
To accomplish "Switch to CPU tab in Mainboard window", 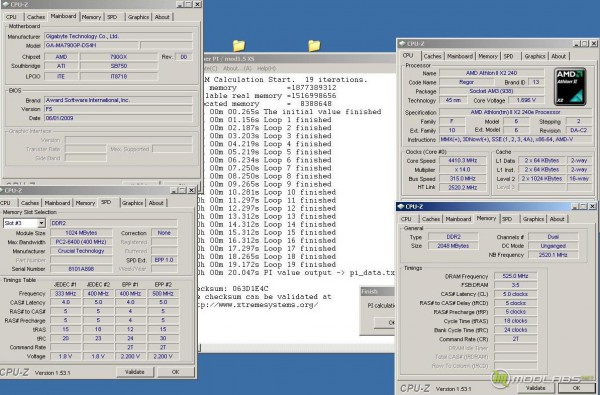I will (11, 17).
